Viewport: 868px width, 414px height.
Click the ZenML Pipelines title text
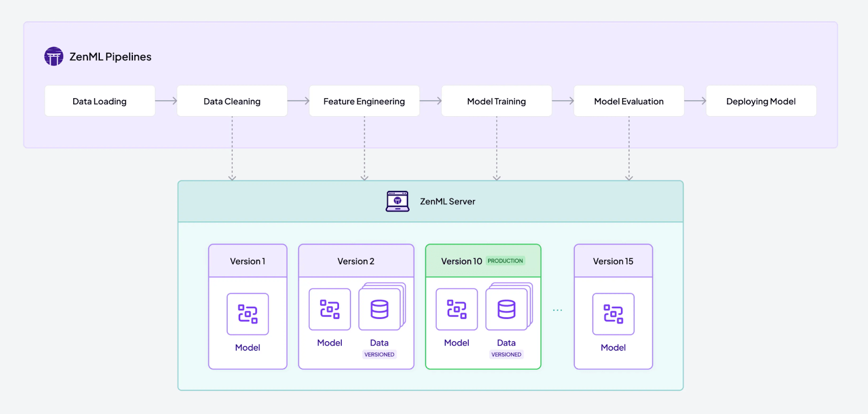click(110, 57)
